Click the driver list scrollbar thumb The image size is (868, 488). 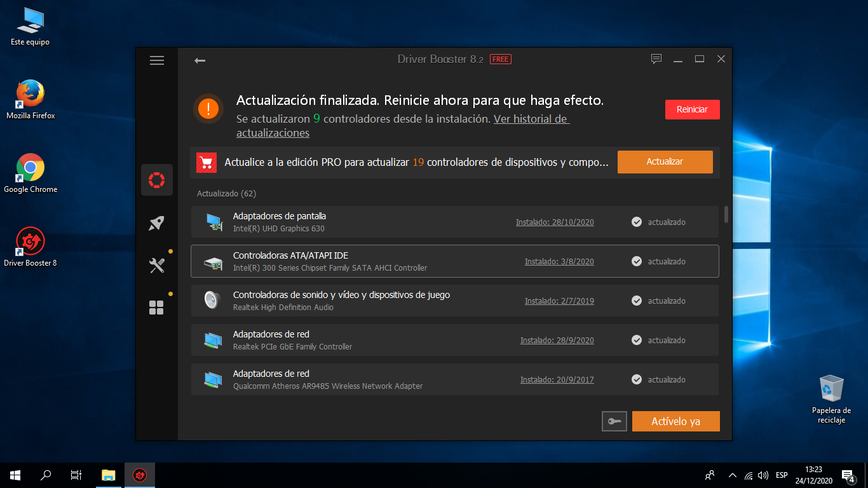click(726, 214)
